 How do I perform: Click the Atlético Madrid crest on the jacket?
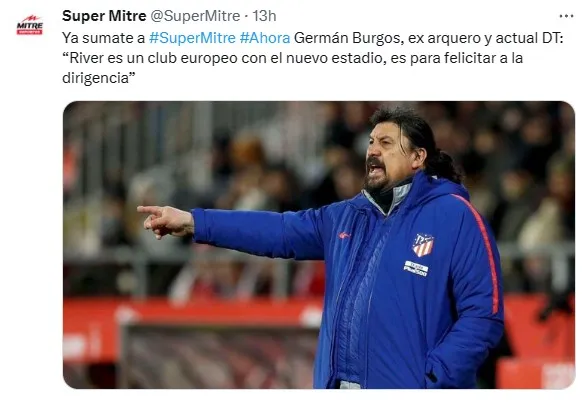tap(423, 245)
